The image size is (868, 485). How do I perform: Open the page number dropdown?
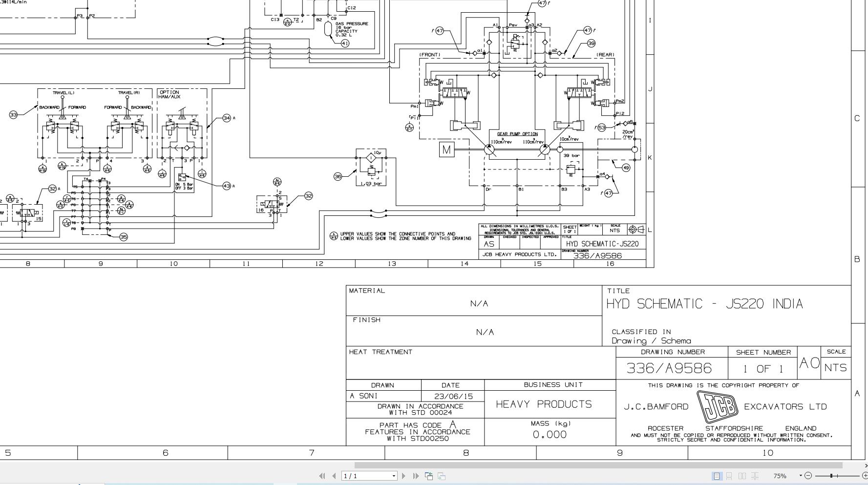coord(394,476)
